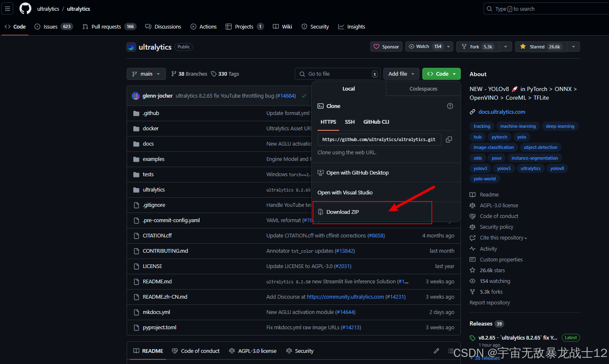Viewport: 609px width, 364px height.
Task: Toggle the green Code dropdown button
Action: click(441, 74)
